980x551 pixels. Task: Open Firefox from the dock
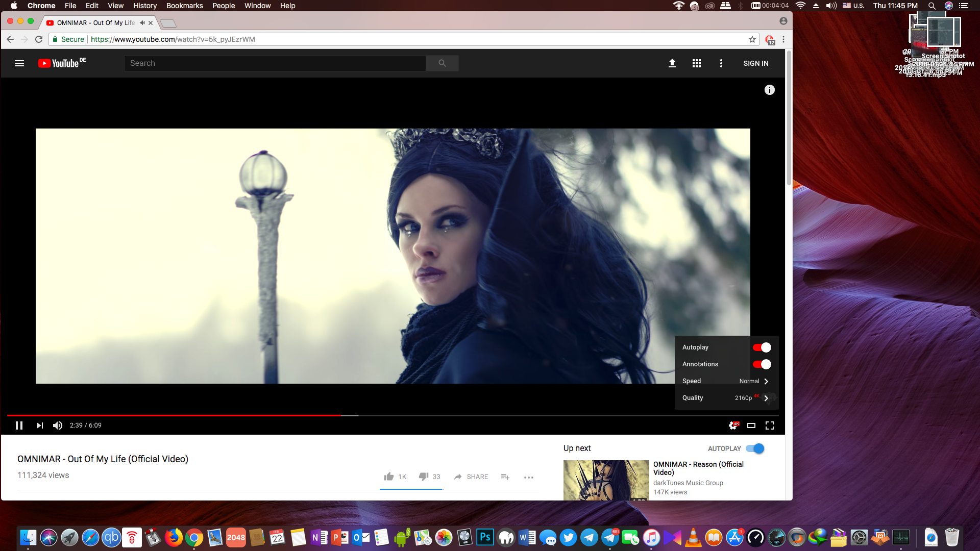point(174,537)
